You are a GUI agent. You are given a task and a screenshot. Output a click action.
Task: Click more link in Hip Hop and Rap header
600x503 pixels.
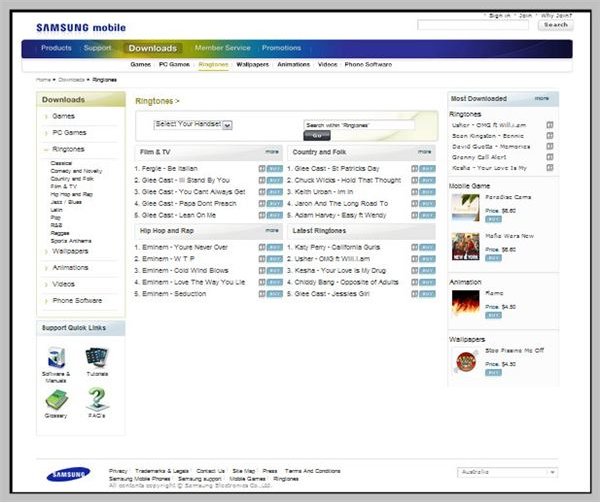(272, 230)
